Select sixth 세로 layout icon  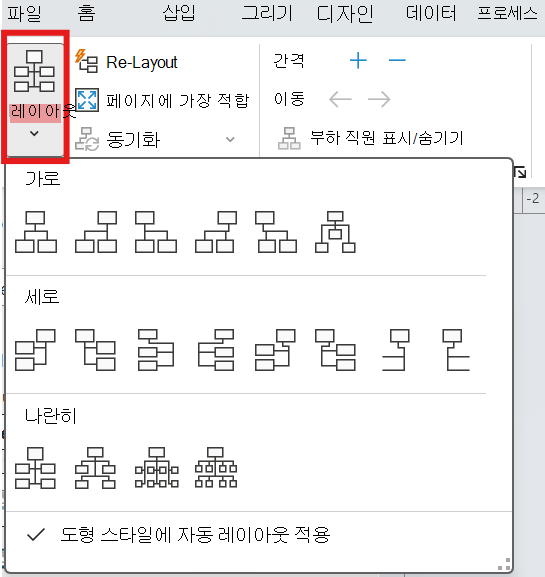[335, 350]
